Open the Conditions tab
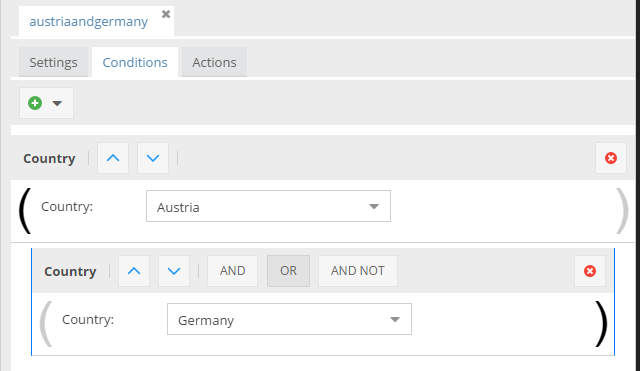The height and width of the screenshot is (371, 640). coord(135,62)
